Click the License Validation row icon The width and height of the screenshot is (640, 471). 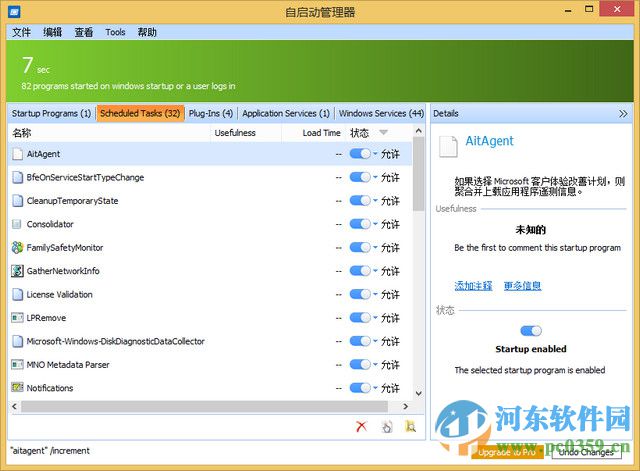[17, 294]
